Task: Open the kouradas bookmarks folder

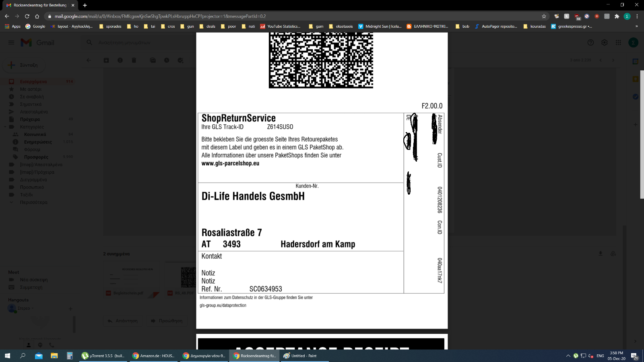Action: click(x=535, y=26)
